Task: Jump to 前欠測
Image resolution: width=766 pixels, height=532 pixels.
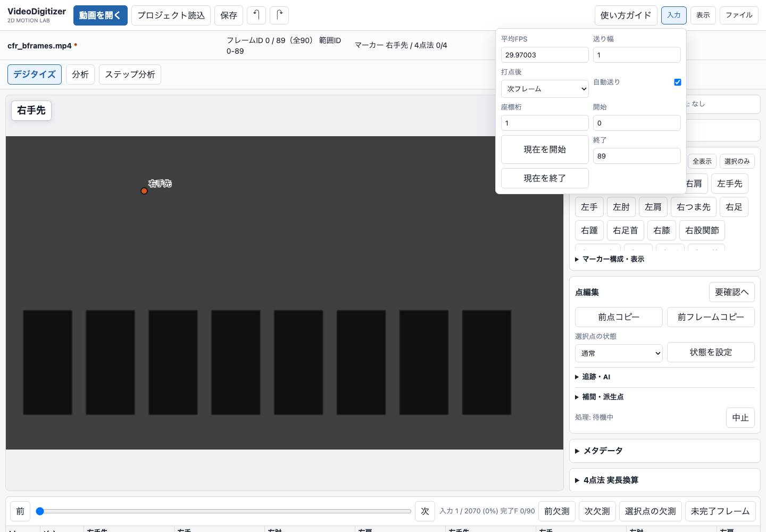Action: [x=557, y=511]
